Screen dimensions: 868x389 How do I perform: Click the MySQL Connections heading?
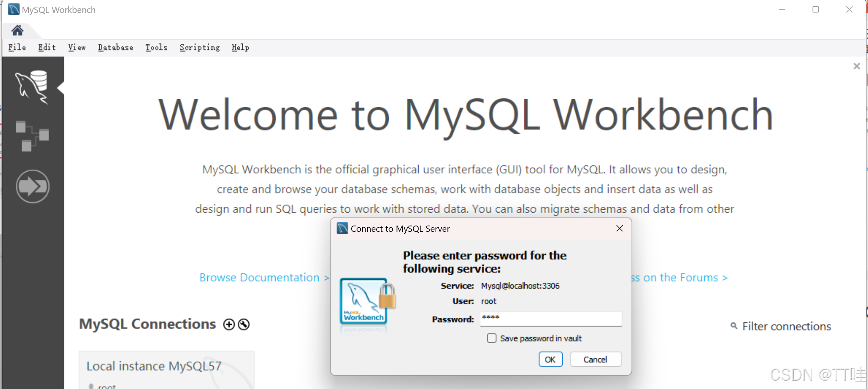(148, 324)
